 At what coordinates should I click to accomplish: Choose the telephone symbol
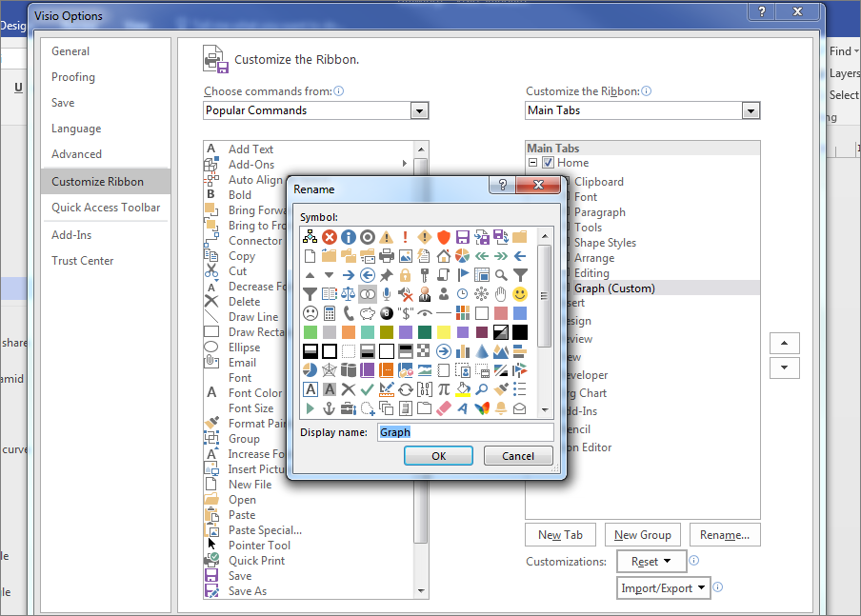pos(347,312)
